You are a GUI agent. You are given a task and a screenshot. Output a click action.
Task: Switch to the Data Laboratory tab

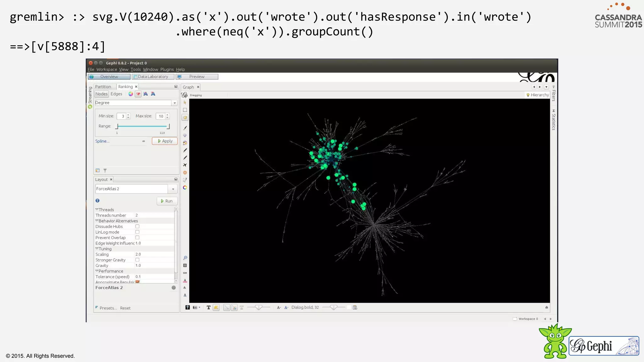[153, 77]
